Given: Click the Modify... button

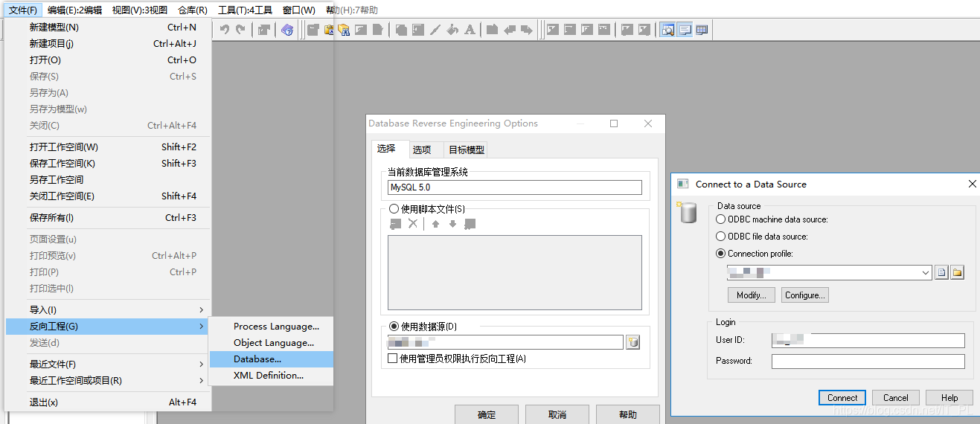Looking at the screenshot, I should point(752,295).
